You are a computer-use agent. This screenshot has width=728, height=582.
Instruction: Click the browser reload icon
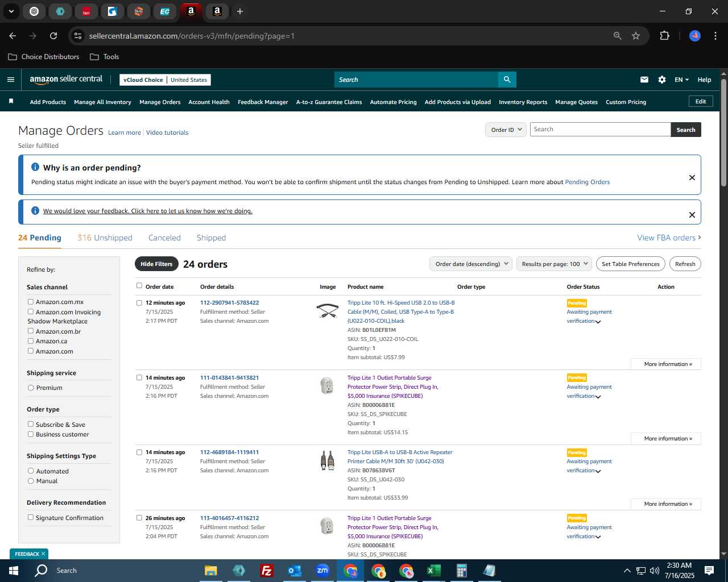53,36
